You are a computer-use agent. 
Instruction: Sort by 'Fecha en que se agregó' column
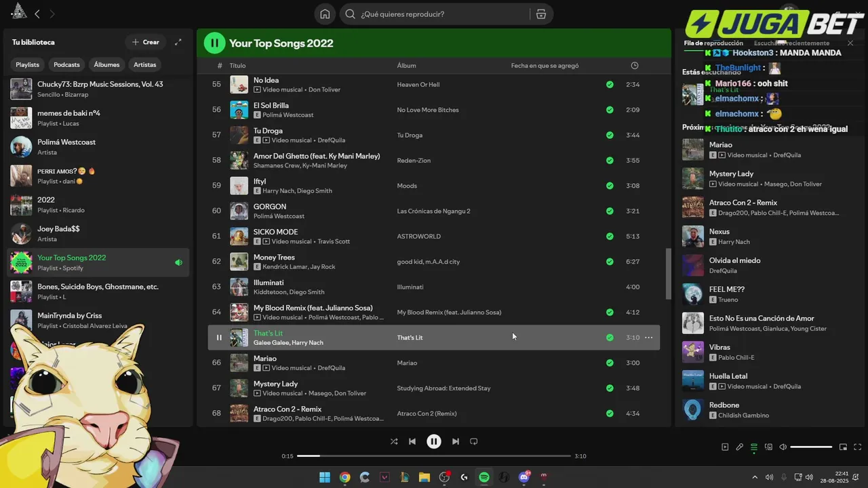pos(545,66)
